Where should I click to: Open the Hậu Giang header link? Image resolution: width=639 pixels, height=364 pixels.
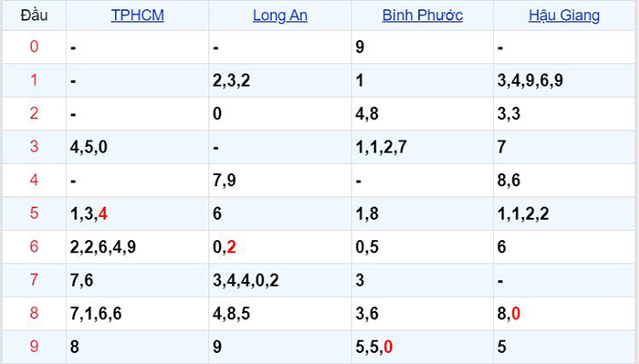click(564, 16)
